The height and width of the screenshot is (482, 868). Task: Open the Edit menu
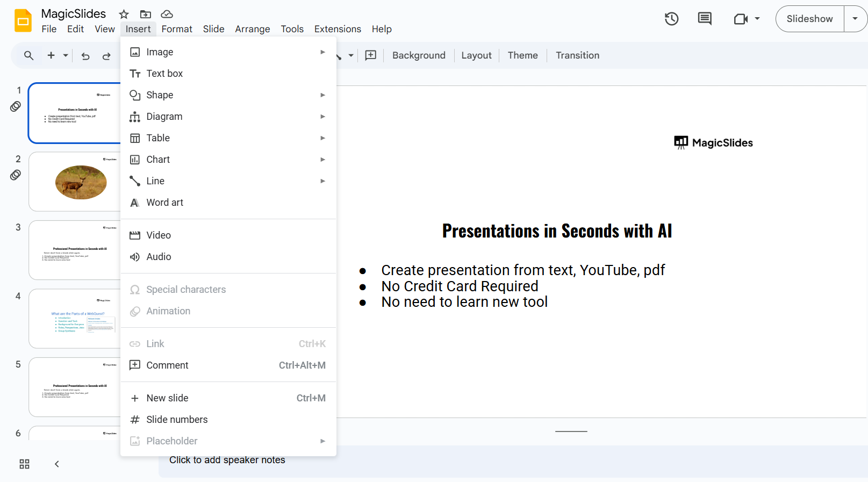(75, 29)
